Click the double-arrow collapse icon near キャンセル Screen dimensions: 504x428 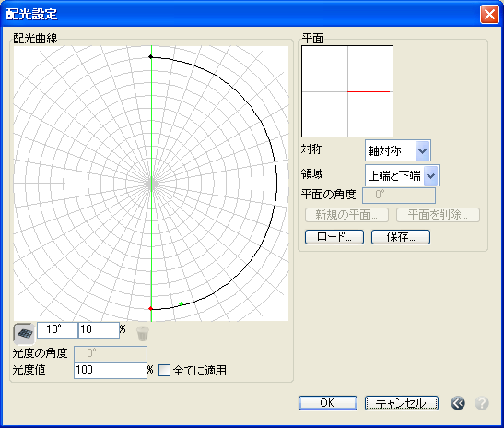(x=458, y=403)
